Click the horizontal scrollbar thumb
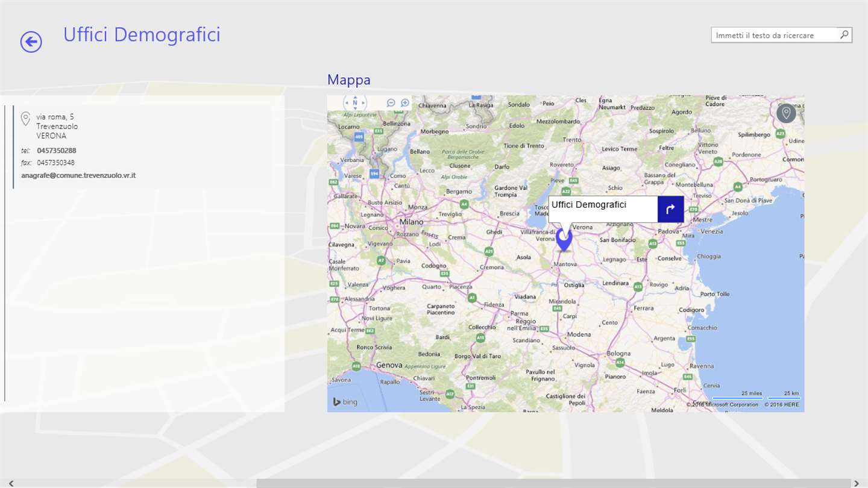Image resolution: width=868 pixels, height=488 pixels. 553,483
